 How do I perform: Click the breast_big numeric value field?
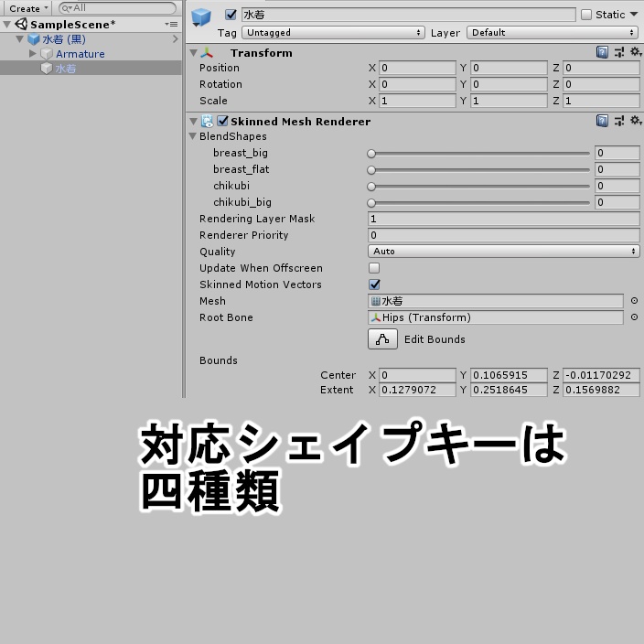tap(617, 153)
